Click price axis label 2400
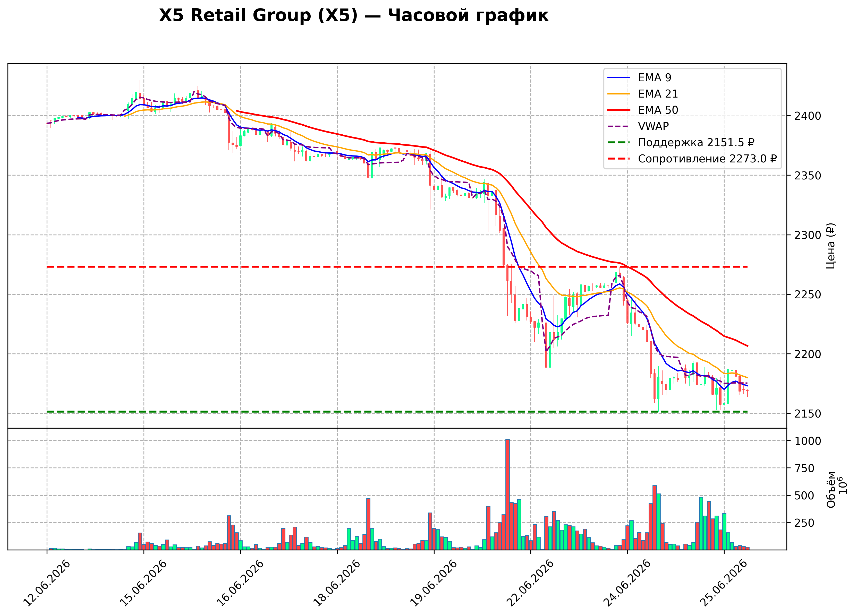This screenshot has width=857, height=616. 808,116
